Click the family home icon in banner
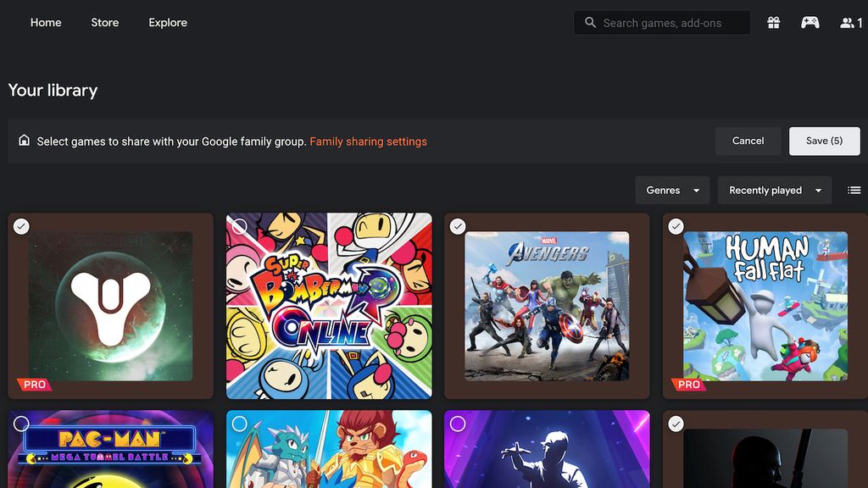Viewport: 868px width, 488px height. 24,141
